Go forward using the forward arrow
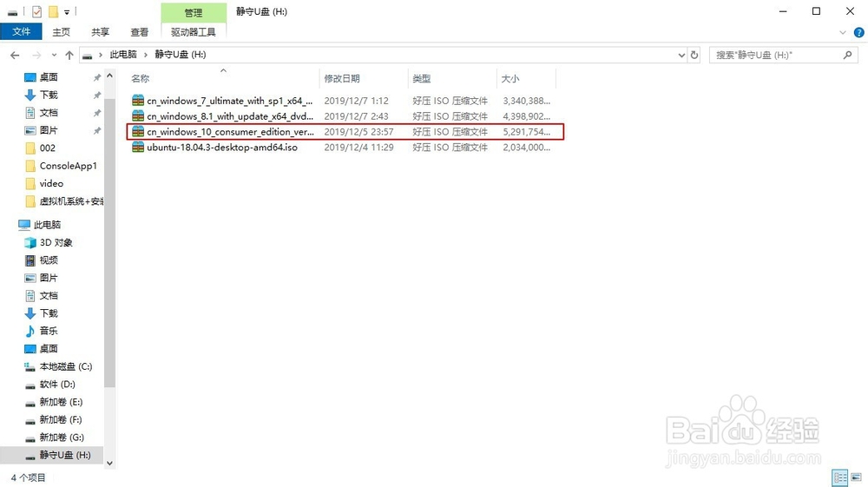868x487 pixels. coord(36,55)
